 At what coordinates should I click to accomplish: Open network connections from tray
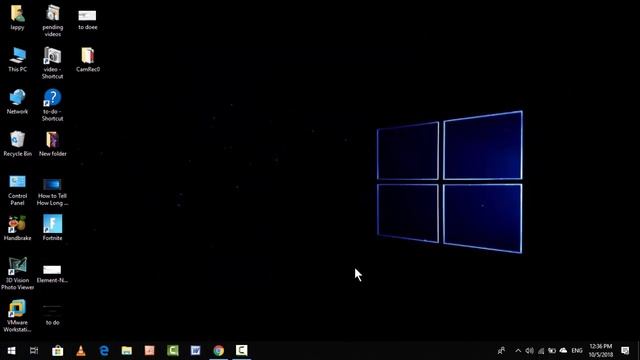tap(541, 351)
